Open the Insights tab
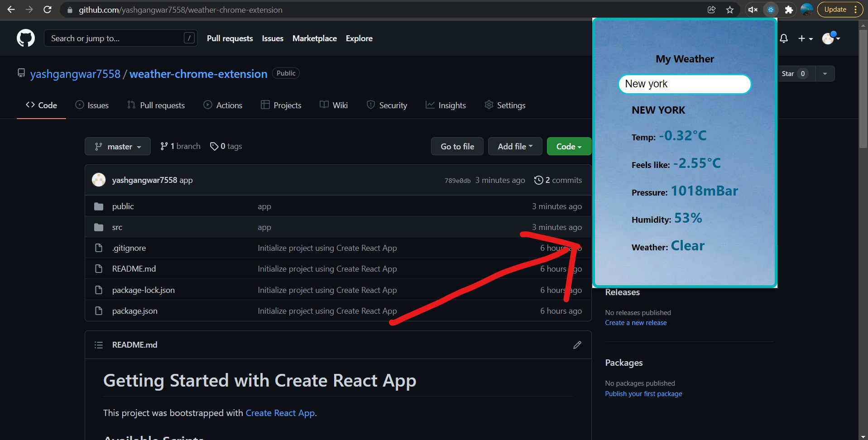The width and height of the screenshot is (868, 440). click(x=446, y=105)
